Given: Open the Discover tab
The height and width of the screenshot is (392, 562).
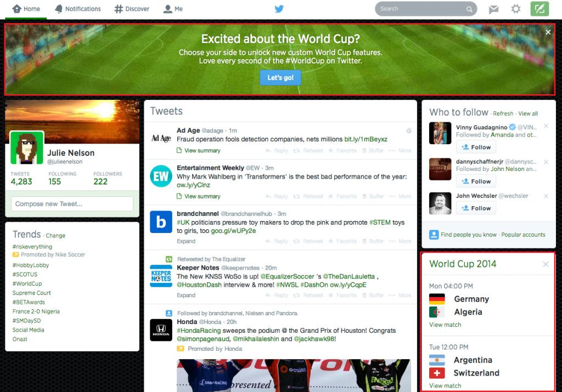Looking at the screenshot, I should (x=132, y=9).
